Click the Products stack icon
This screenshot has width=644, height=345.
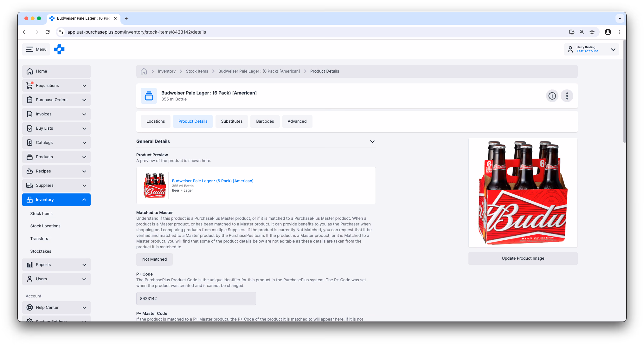(29, 157)
